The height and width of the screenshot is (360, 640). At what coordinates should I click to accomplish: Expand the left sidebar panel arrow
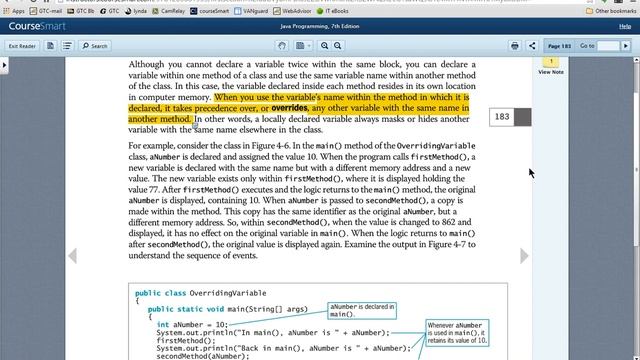pyautogui.click(x=4, y=65)
